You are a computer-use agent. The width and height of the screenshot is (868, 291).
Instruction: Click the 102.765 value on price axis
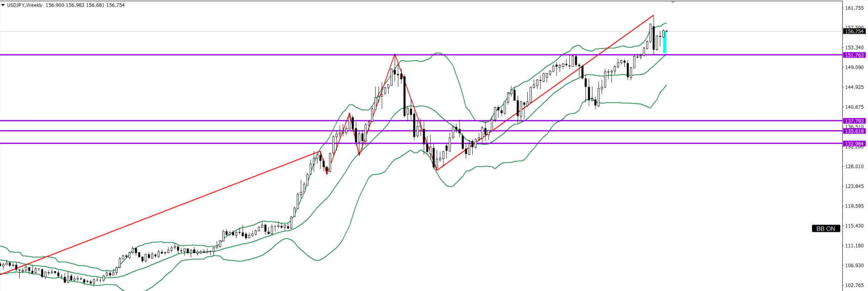point(854,285)
